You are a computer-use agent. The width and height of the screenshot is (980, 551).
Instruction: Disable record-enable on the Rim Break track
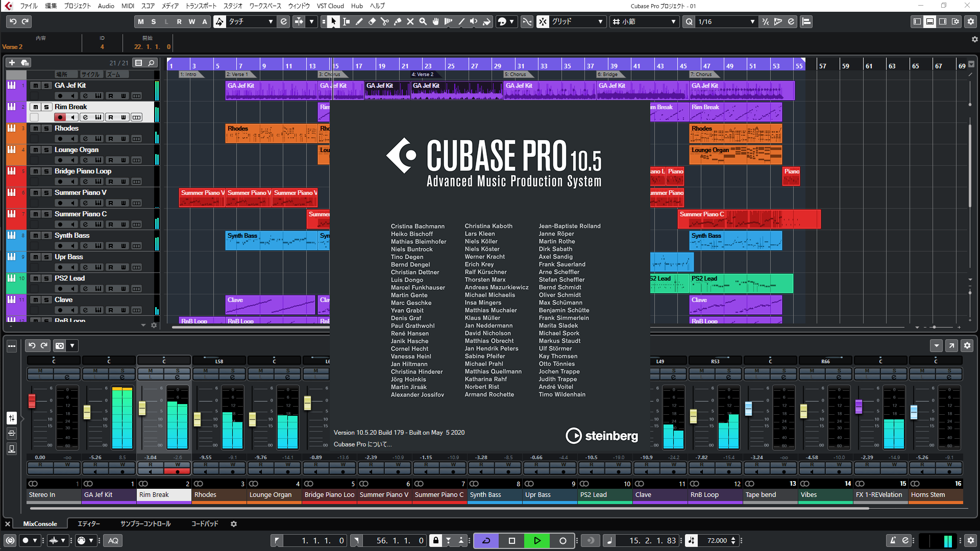pyautogui.click(x=60, y=117)
